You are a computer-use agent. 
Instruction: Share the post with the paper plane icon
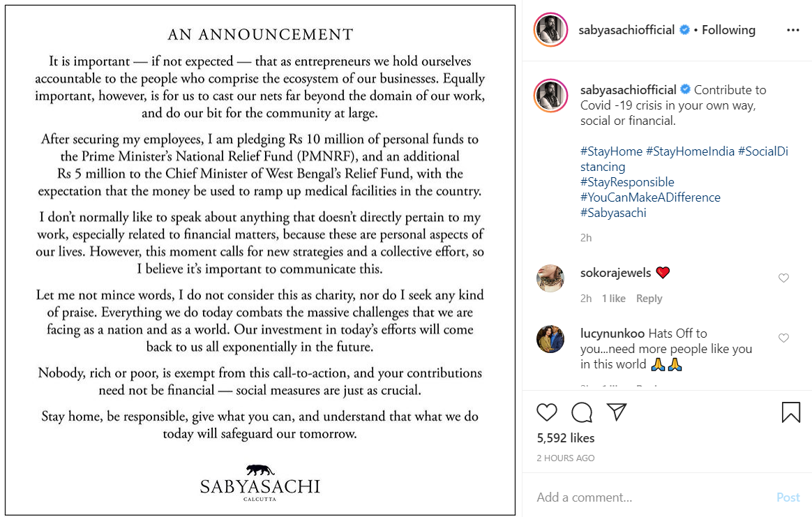tap(617, 412)
